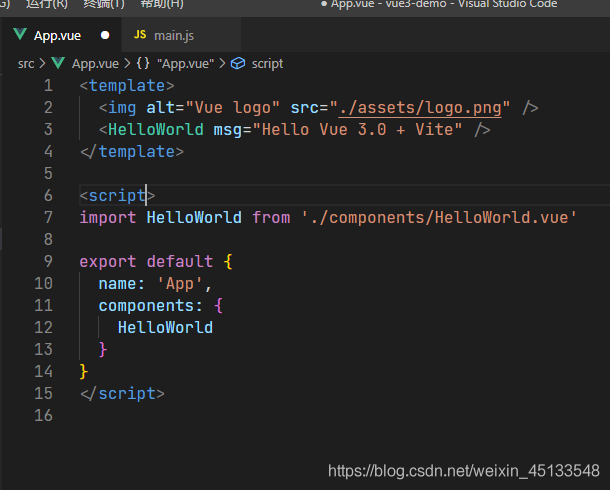The height and width of the screenshot is (490, 610).
Task: Click the unsaved dot on the App.vue tab
Action: click(x=105, y=35)
